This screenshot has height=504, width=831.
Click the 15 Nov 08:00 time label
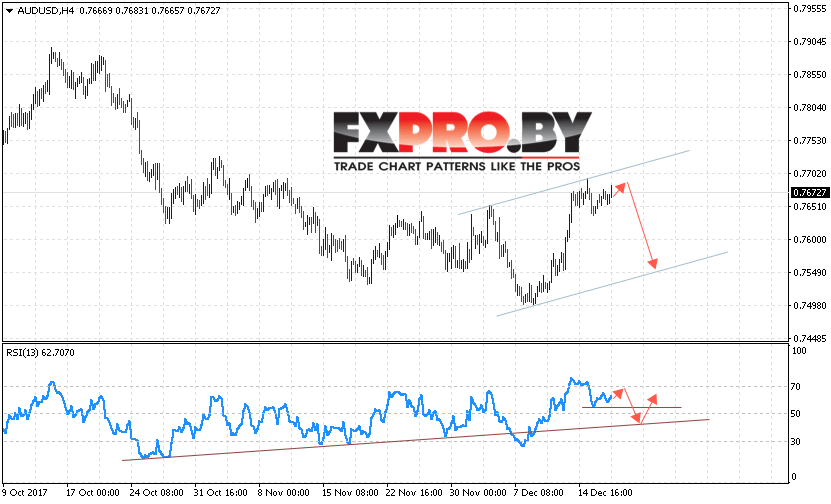350,493
